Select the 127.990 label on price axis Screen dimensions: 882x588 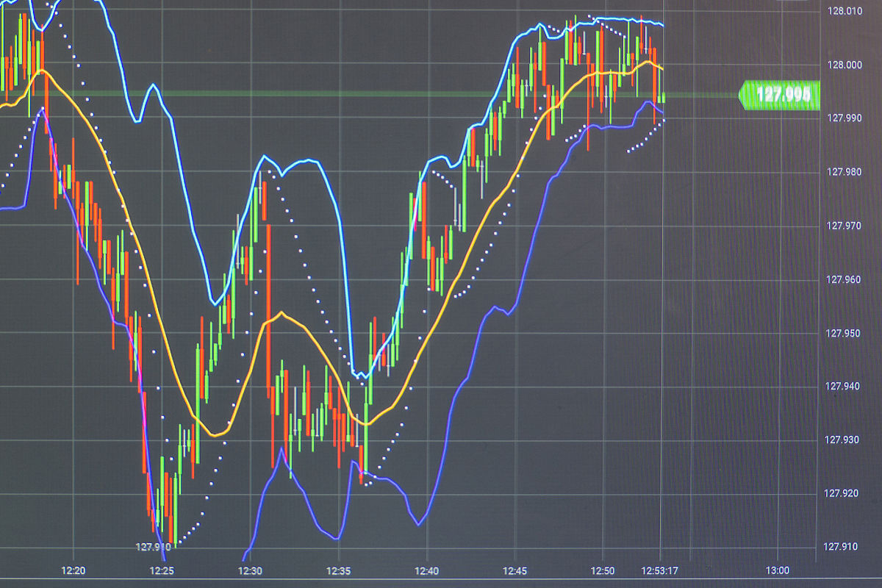(x=845, y=118)
